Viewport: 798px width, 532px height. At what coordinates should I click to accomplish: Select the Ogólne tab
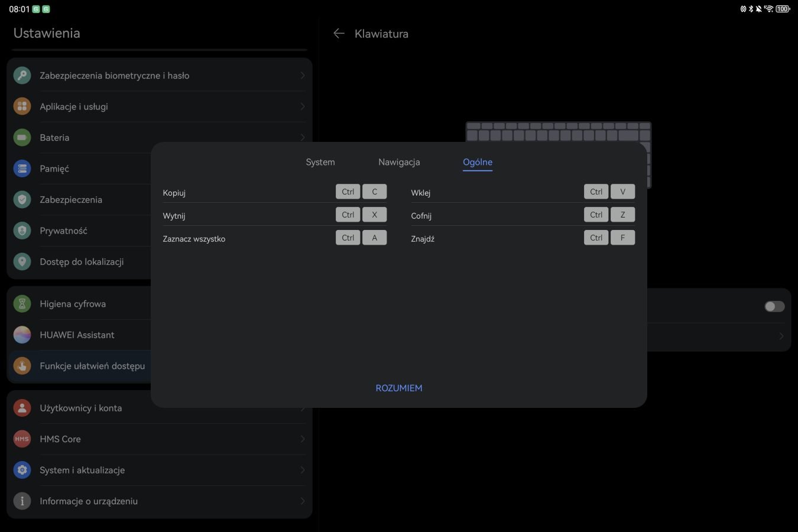pyautogui.click(x=477, y=162)
